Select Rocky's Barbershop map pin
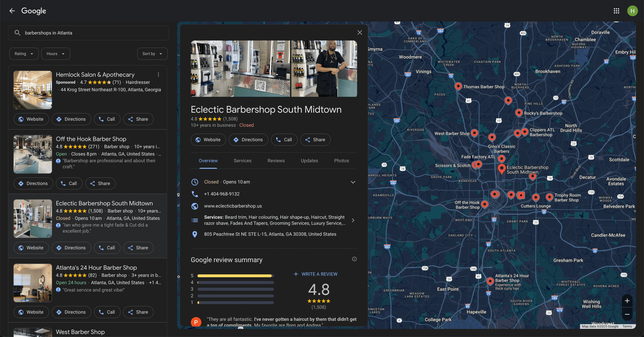The width and height of the screenshot is (644, 337). [519, 113]
